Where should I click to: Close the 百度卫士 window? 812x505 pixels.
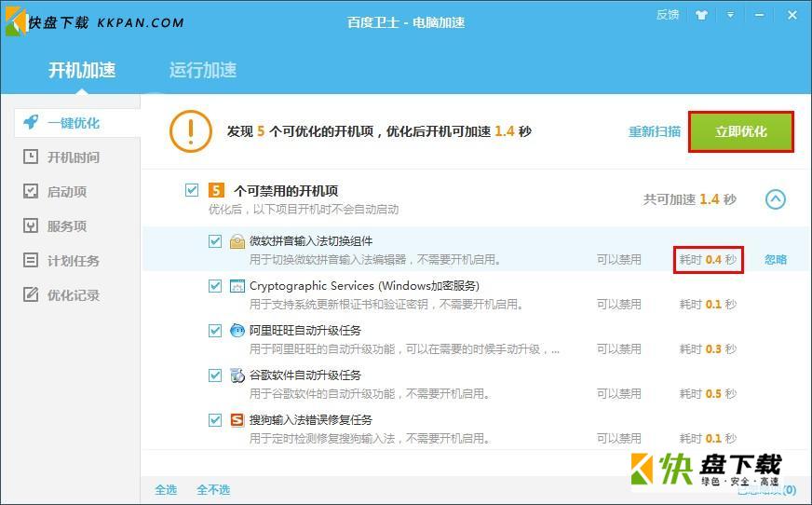coord(792,15)
